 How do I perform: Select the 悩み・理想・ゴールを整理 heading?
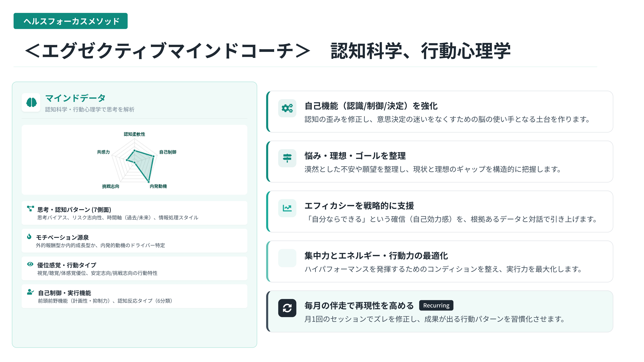[x=355, y=156]
